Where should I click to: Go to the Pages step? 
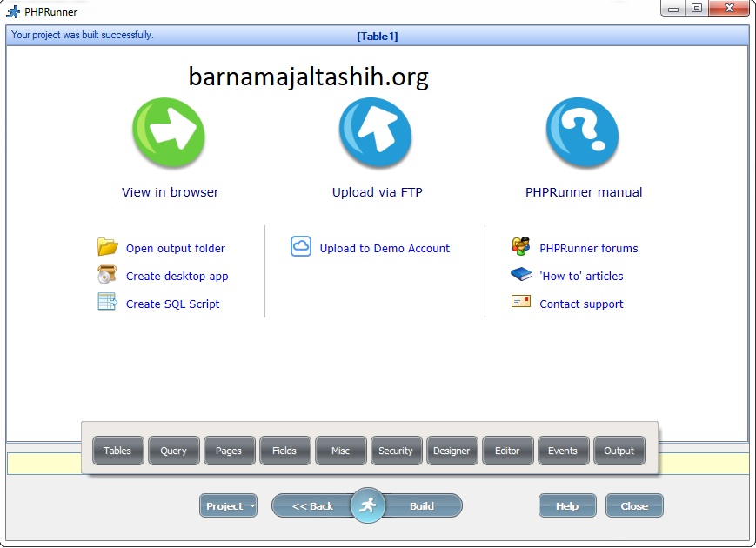[229, 451]
